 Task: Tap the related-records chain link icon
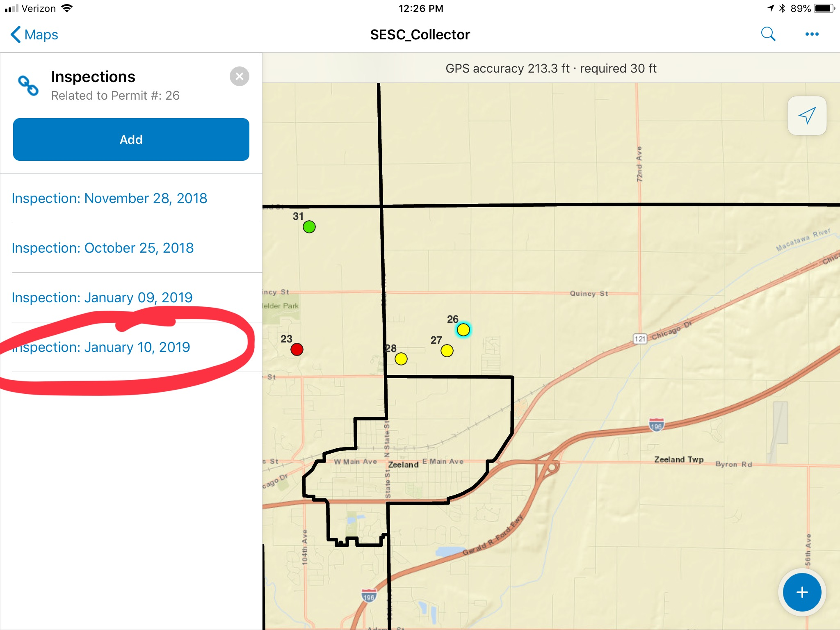coord(28,86)
